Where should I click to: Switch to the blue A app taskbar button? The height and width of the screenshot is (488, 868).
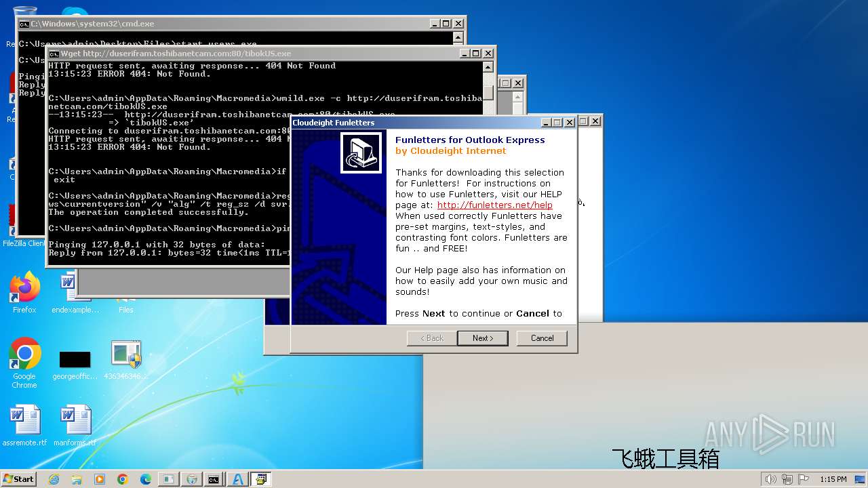coord(237,479)
